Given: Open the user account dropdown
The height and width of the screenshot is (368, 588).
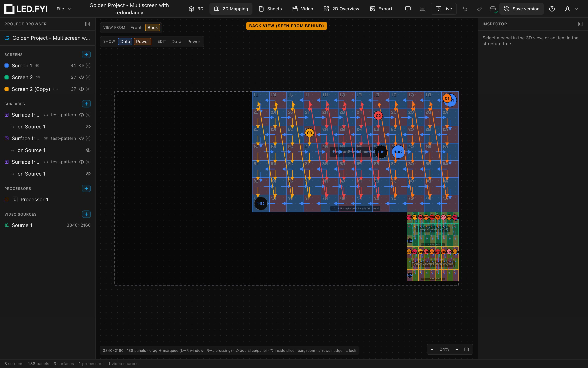Looking at the screenshot, I should pos(571,9).
